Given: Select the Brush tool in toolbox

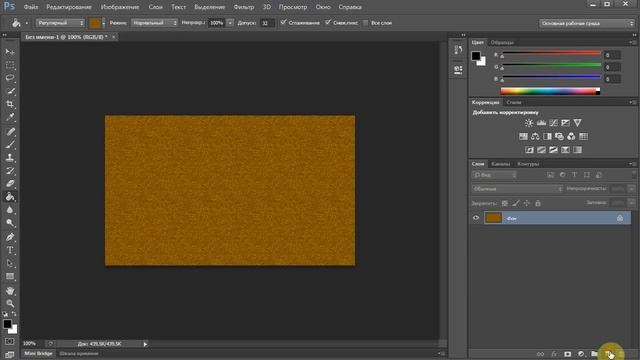Looking at the screenshot, I should pyautogui.click(x=10, y=144).
